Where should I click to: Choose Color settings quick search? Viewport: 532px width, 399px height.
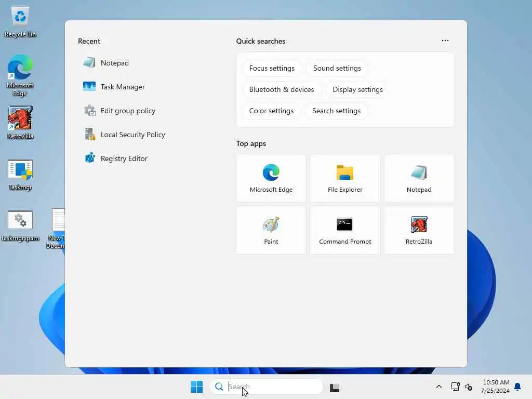click(x=271, y=111)
